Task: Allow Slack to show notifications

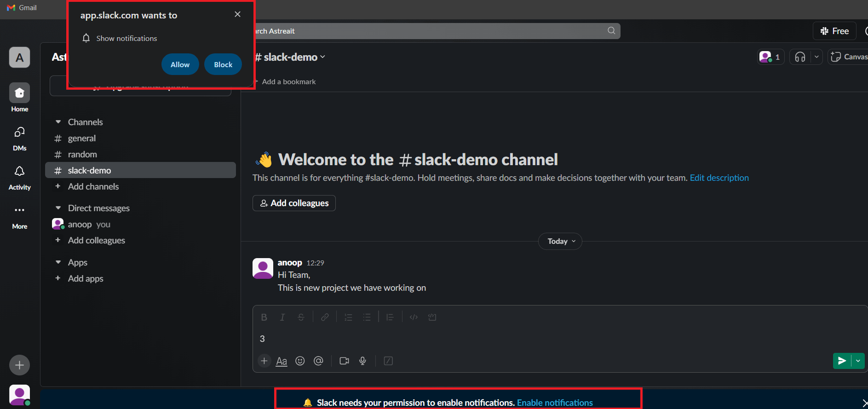Action: (x=180, y=64)
